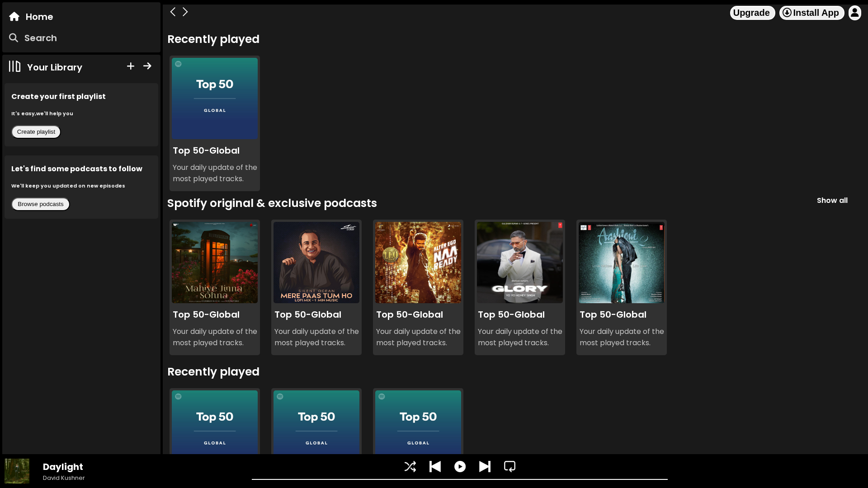This screenshot has height=488, width=868.
Task: Click the playback progress bar
Action: pos(459,479)
